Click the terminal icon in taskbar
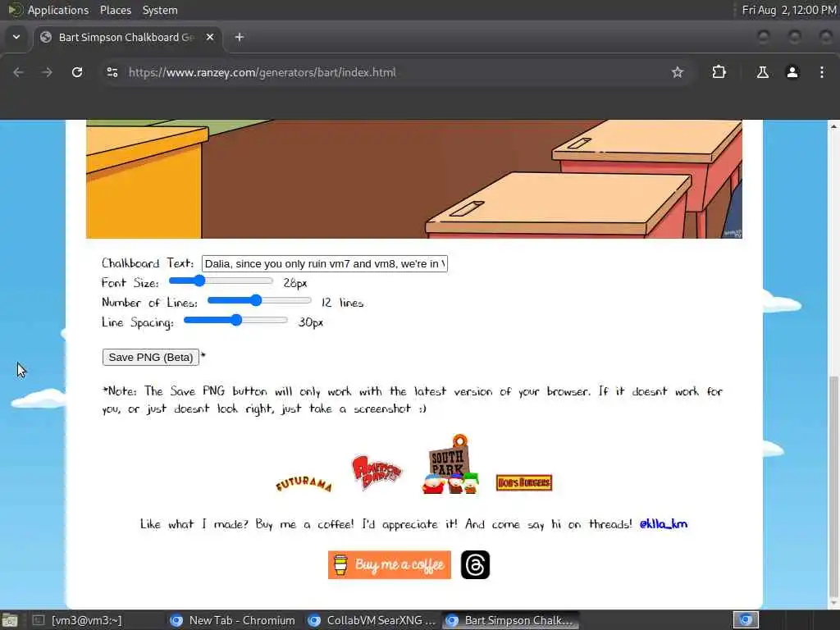 [38, 620]
